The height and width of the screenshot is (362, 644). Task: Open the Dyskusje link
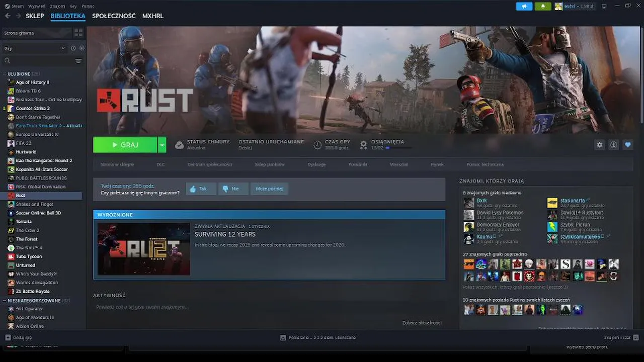(316, 164)
